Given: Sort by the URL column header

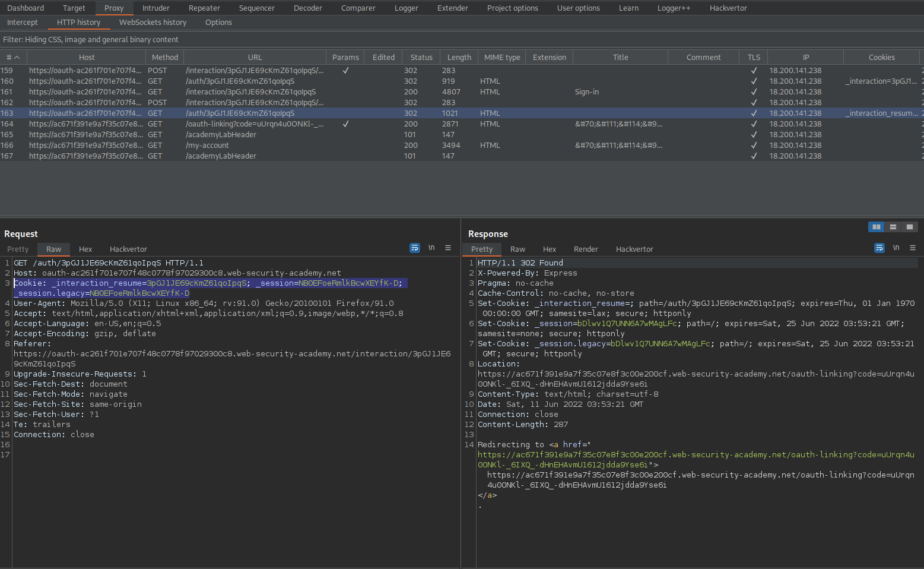Looking at the screenshot, I should pyautogui.click(x=255, y=58).
